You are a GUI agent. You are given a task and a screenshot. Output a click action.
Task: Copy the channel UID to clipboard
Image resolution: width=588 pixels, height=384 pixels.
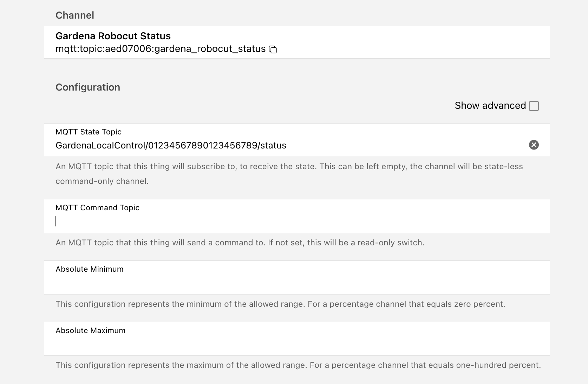coord(273,49)
